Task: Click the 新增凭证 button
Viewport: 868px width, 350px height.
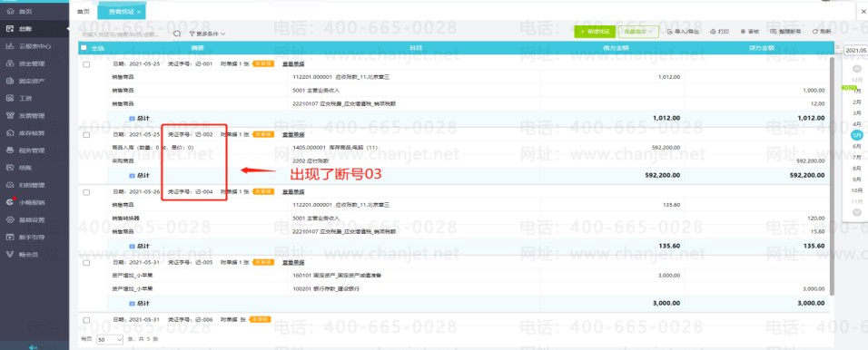Action: pyautogui.click(x=595, y=32)
